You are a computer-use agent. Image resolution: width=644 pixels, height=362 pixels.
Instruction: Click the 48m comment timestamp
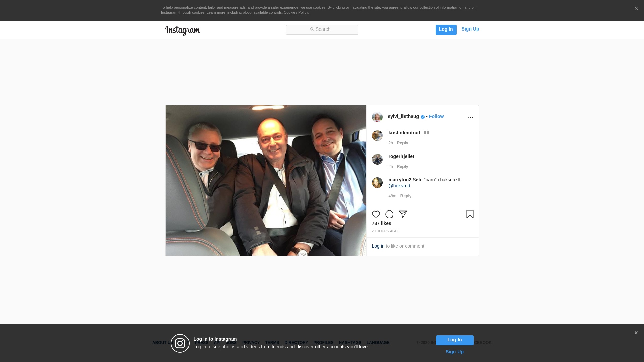[392, 196]
